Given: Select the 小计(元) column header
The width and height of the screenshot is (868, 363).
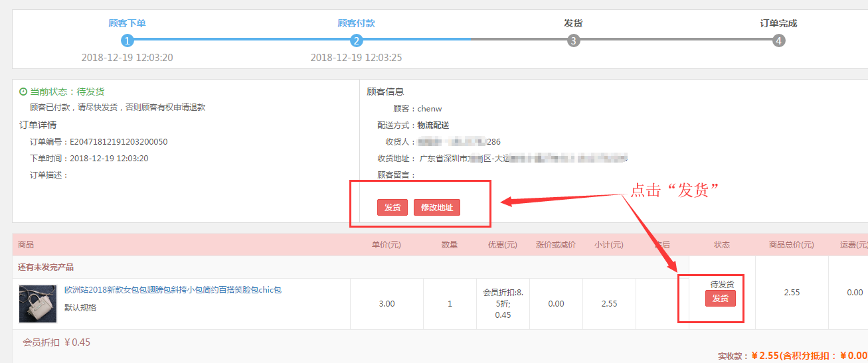Looking at the screenshot, I should [x=608, y=245].
